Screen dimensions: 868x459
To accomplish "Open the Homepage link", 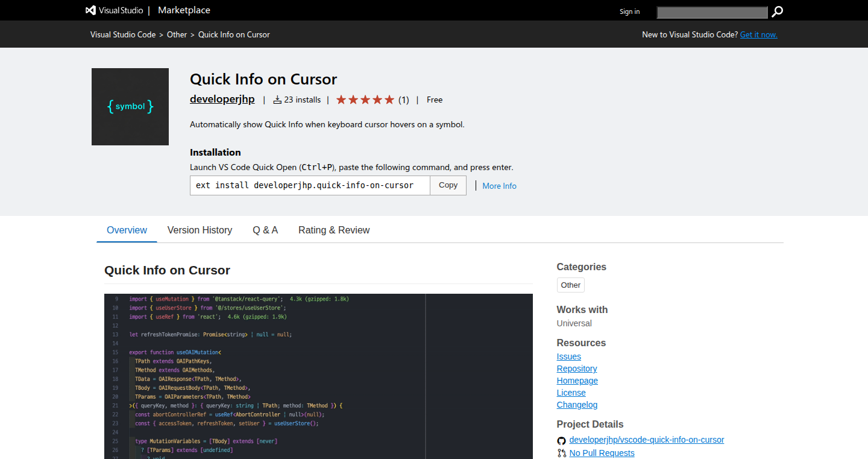I will click(577, 381).
